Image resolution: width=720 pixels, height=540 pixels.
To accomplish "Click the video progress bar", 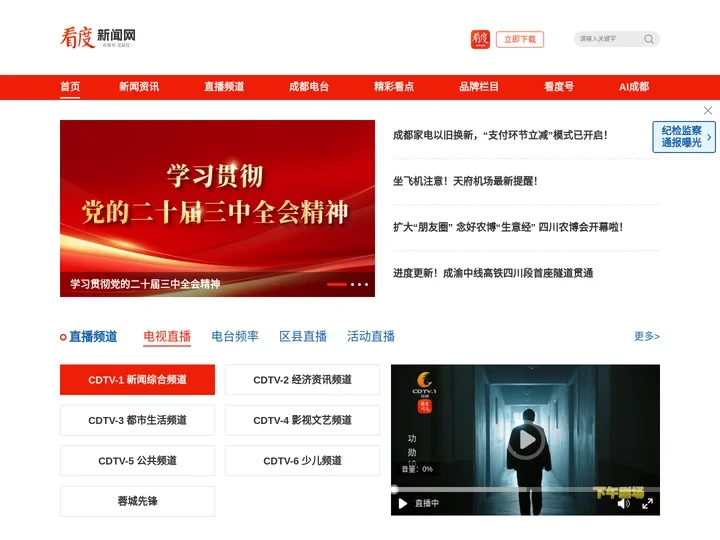I will (525, 489).
